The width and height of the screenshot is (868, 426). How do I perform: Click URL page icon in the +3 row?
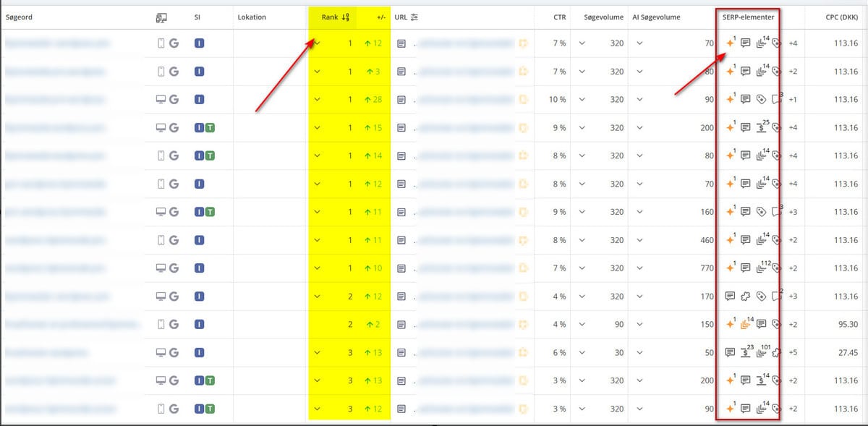coord(401,72)
